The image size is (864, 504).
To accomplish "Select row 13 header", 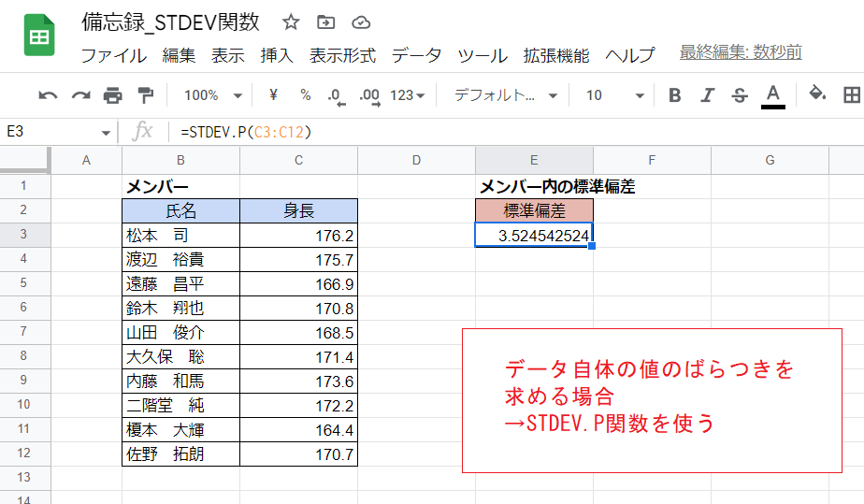I will 23,478.
